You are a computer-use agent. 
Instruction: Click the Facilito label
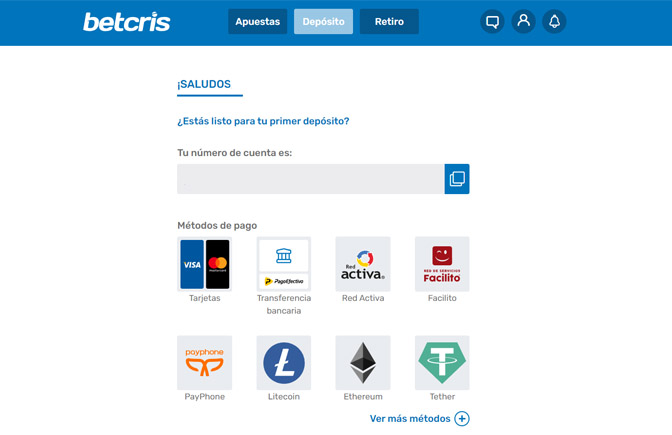point(442,298)
